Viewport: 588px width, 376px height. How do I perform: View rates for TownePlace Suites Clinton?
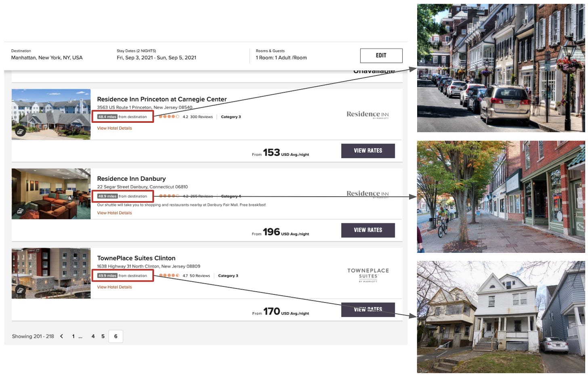(x=368, y=309)
